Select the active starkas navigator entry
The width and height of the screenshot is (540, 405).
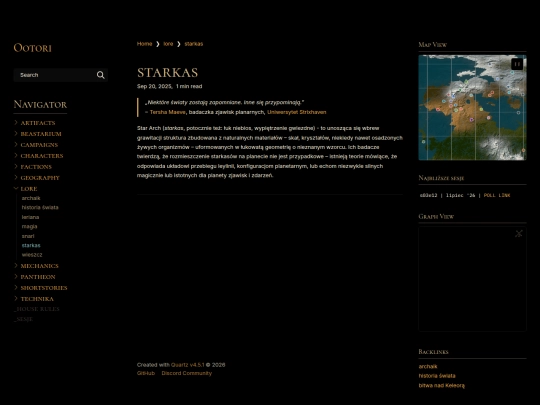31,246
